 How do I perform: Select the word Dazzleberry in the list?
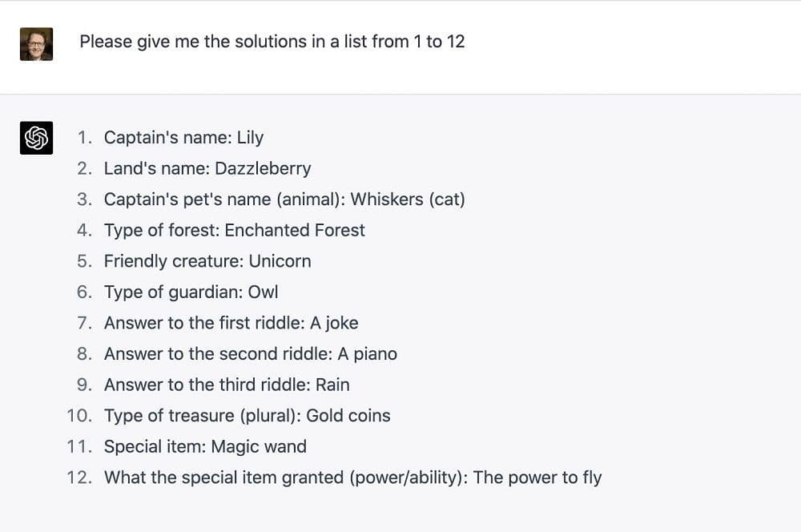[263, 168]
